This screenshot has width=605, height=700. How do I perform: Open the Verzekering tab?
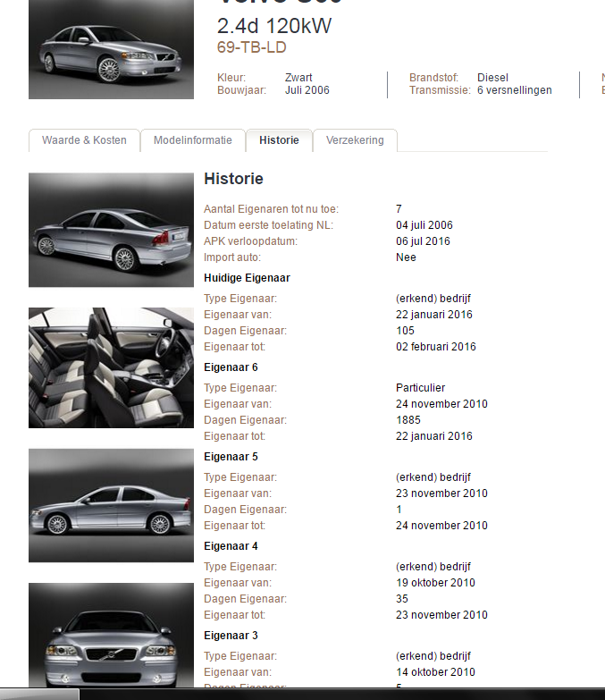tap(355, 140)
